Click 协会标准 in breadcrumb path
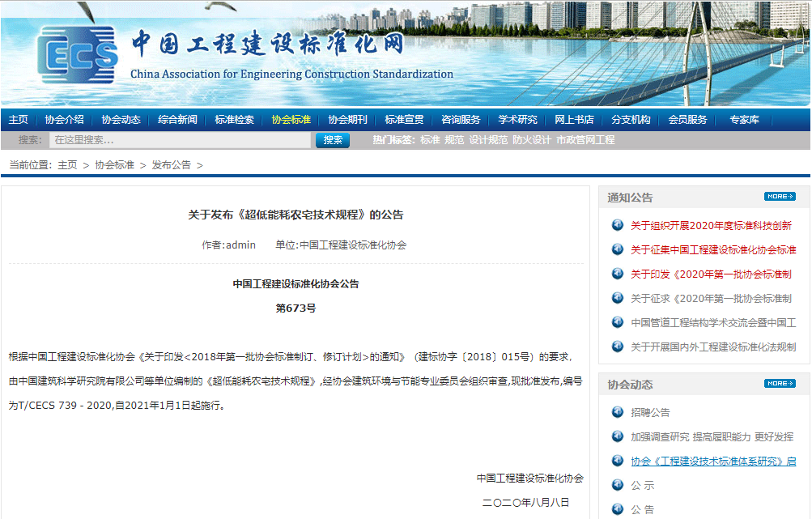 (114, 164)
